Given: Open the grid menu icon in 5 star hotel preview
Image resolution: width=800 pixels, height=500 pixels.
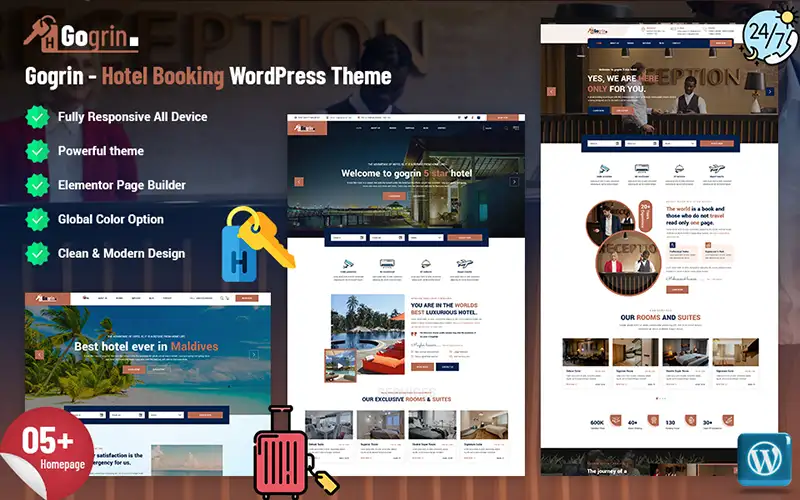Looking at the screenshot, I should click(516, 128).
